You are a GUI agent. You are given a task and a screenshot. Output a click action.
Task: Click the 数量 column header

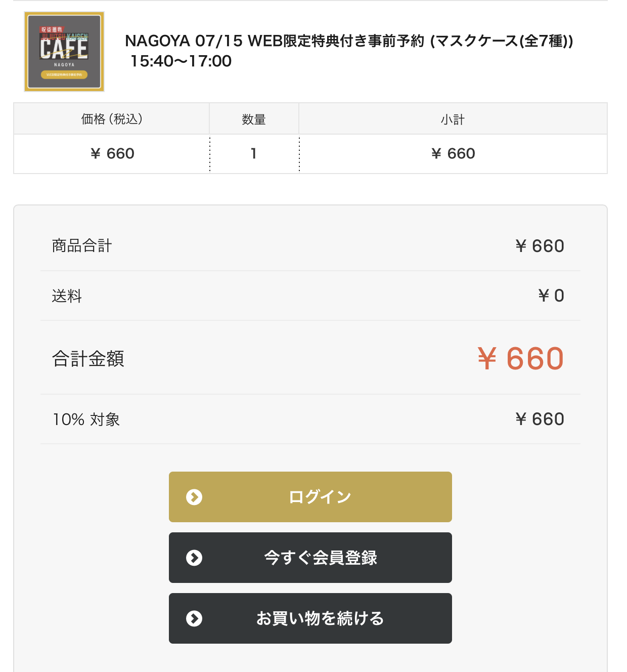[254, 119]
